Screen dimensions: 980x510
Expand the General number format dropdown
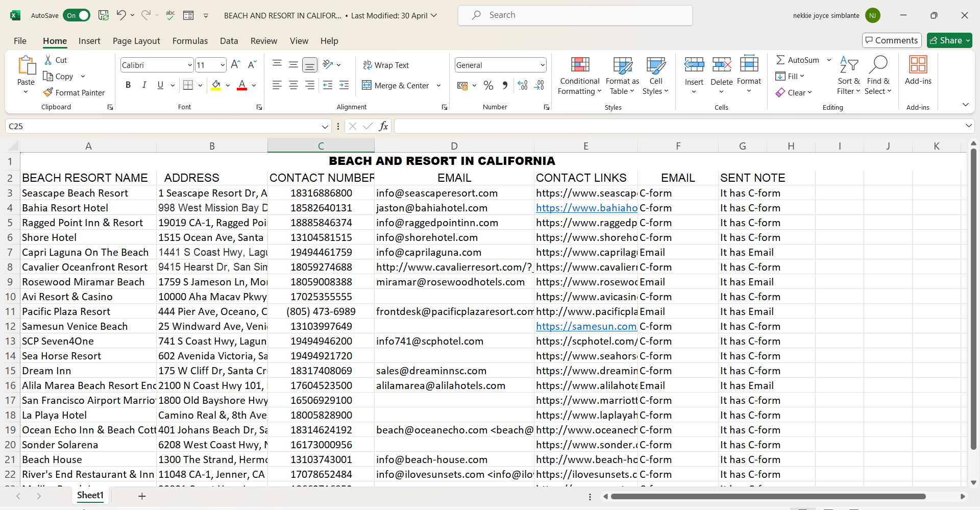pos(542,65)
